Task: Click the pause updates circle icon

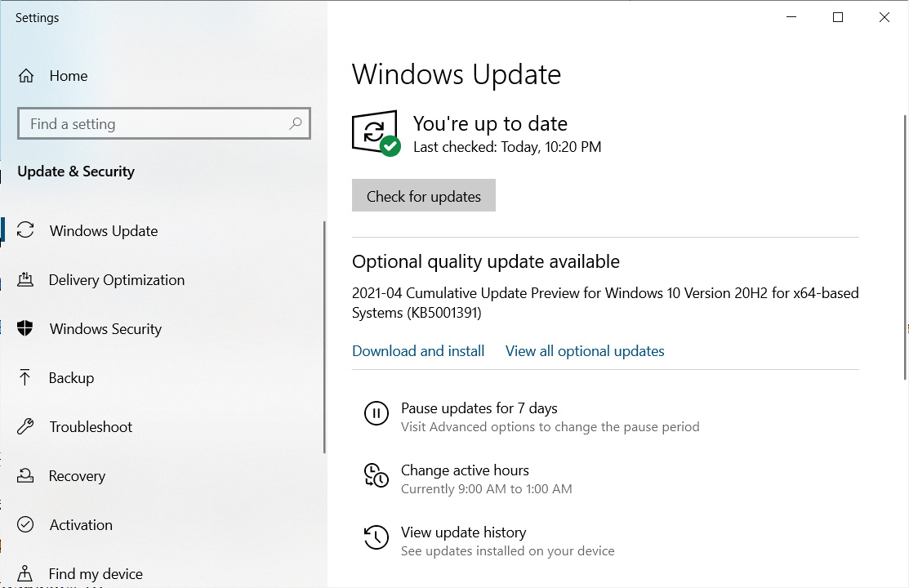Action: coord(377,413)
